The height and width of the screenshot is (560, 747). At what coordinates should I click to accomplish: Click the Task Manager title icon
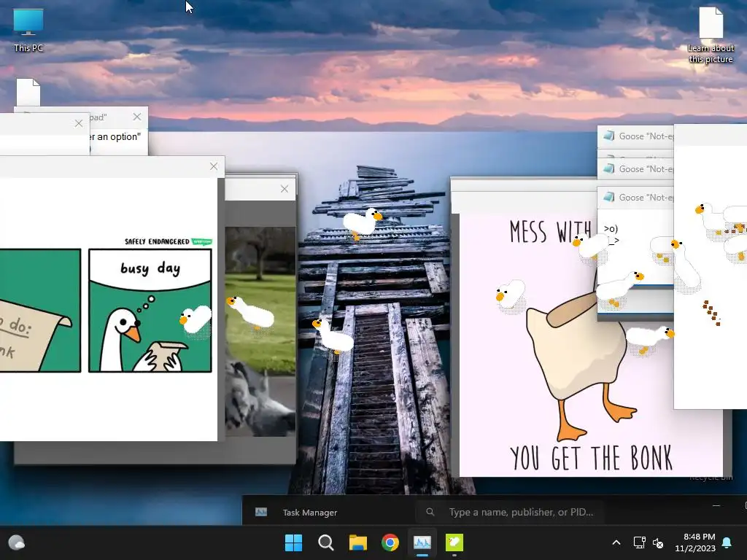pyautogui.click(x=261, y=512)
